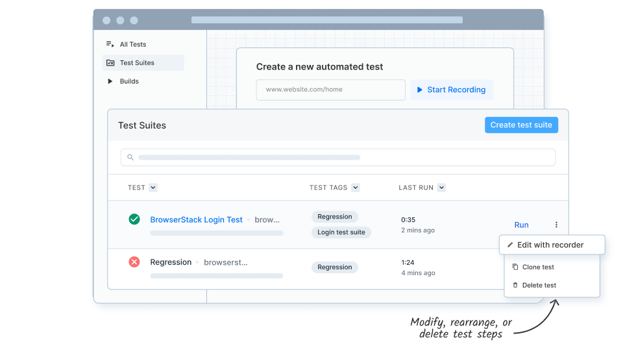This screenshot has height=364, width=636.
Task: Click the Login test suite tag
Action: click(x=341, y=232)
